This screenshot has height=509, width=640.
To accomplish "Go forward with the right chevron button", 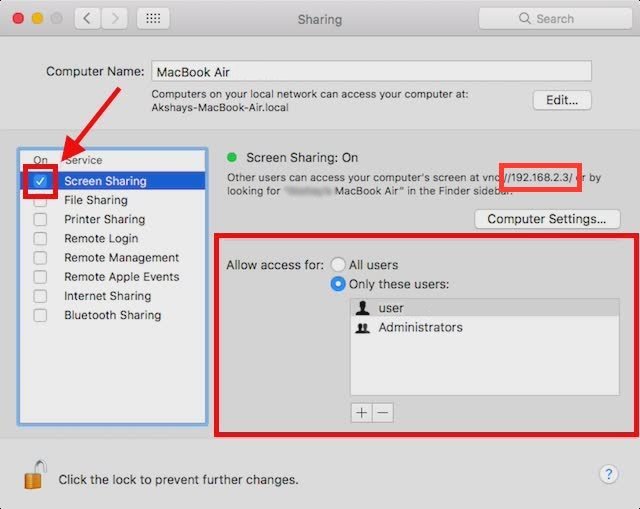I will [115, 18].
